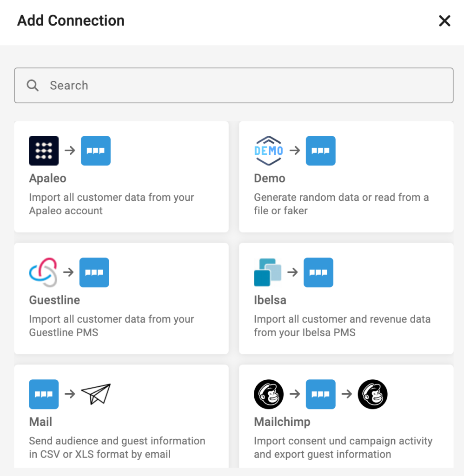Click the Apaleo connector icon
The height and width of the screenshot is (476, 464).
pos(43,150)
